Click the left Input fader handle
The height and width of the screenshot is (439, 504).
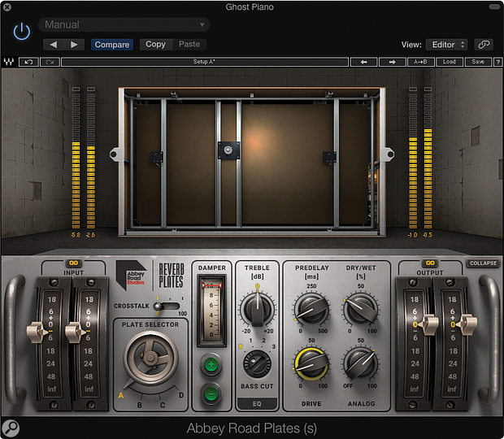[36, 332]
